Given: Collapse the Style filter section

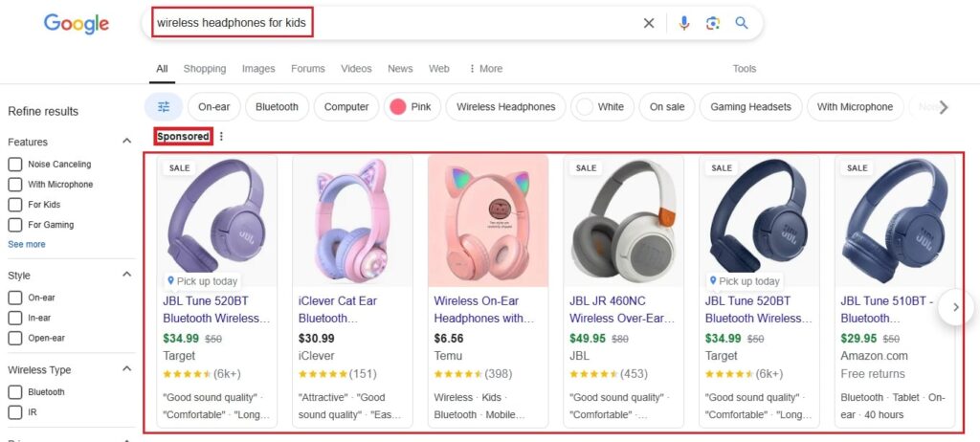Looking at the screenshot, I should (126, 275).
